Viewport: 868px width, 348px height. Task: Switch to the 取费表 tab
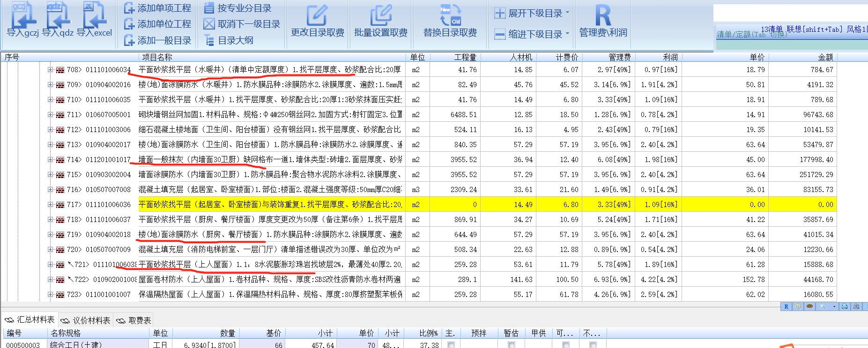pos(134,320)
